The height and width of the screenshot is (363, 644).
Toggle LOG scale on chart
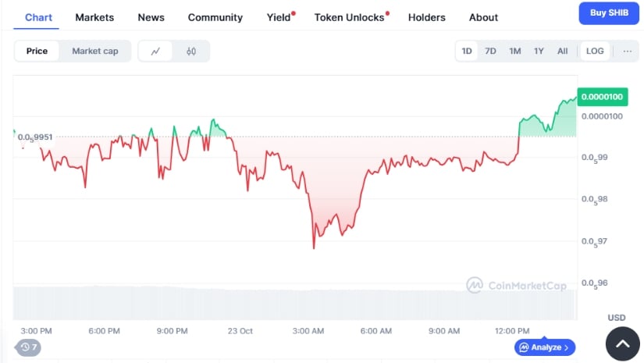coord(595,51)
